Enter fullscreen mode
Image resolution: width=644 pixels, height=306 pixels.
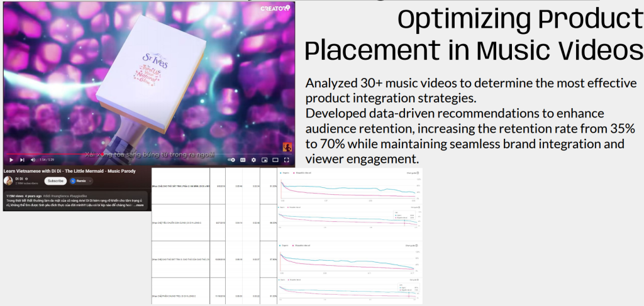coord(287,160)
